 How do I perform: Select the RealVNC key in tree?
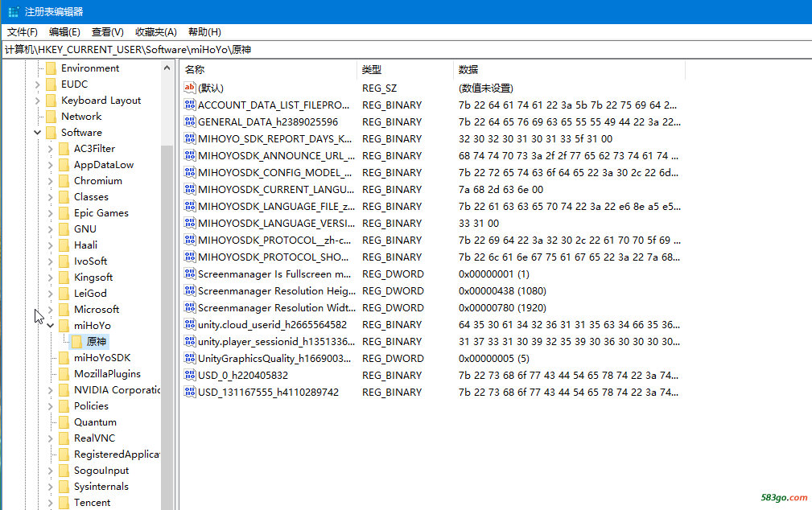coord(94,438)
